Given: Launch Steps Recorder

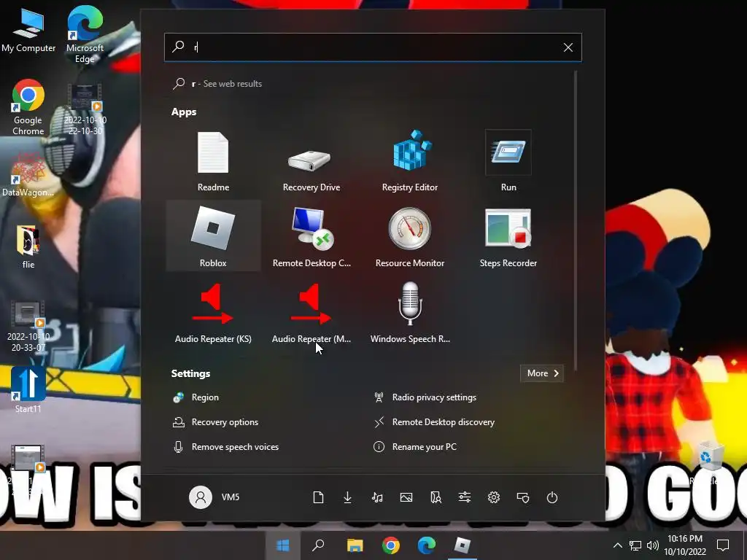Looking at the screenshot, I should coord(508,236).
